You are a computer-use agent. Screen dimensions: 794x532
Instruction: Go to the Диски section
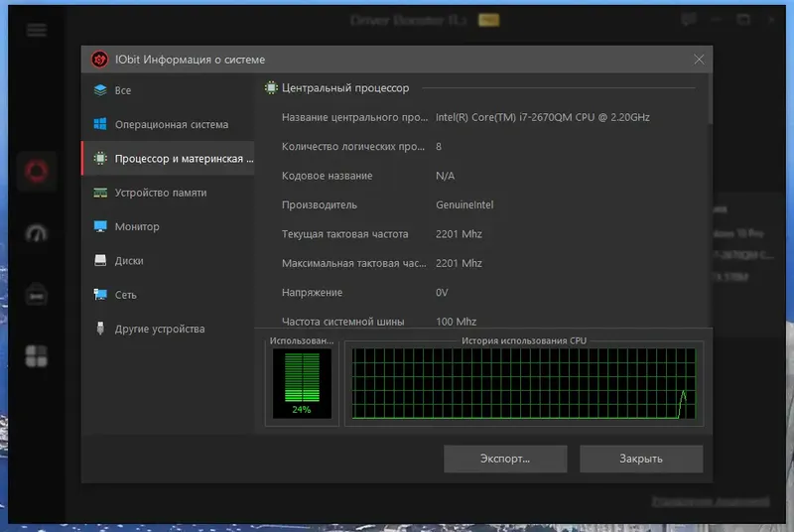coord(168,260)
